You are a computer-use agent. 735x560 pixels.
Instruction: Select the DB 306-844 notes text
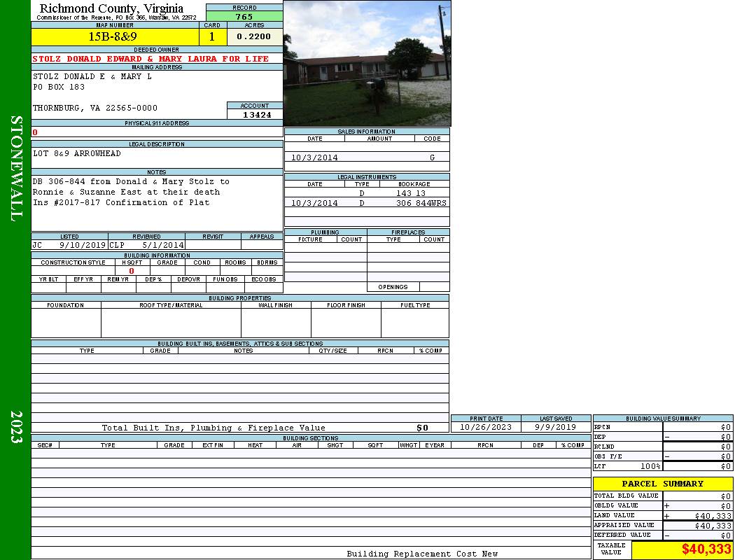[131, 181]
